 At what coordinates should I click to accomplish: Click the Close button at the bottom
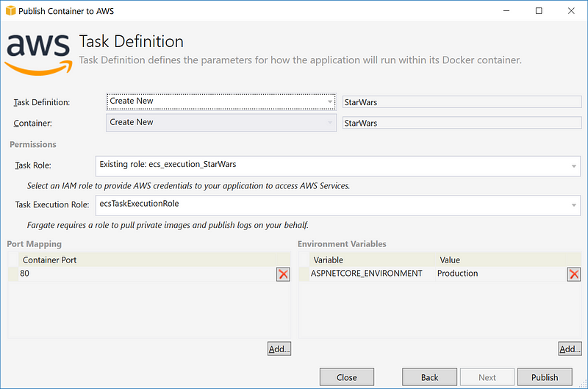point(347,377)
